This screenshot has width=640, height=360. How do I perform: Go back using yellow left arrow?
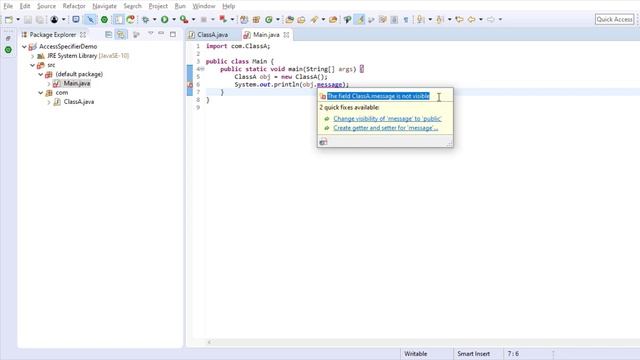click(x=471, y=20)
